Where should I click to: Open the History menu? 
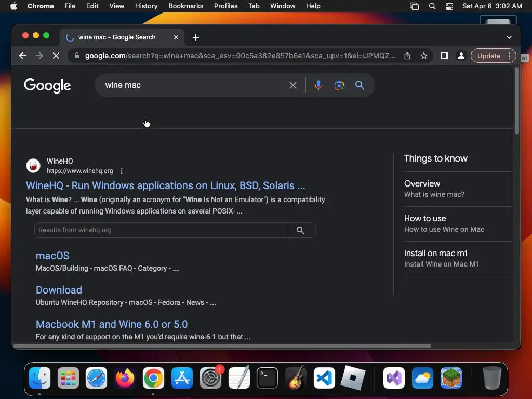[x=146, y=6]
